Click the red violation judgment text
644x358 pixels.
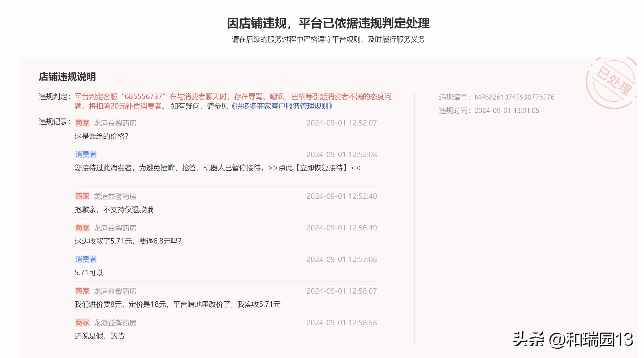[233, 97]
